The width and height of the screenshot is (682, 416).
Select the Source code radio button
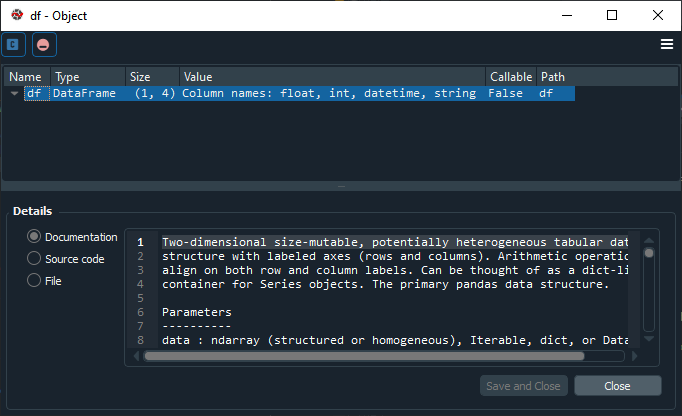tap(34, 258)
